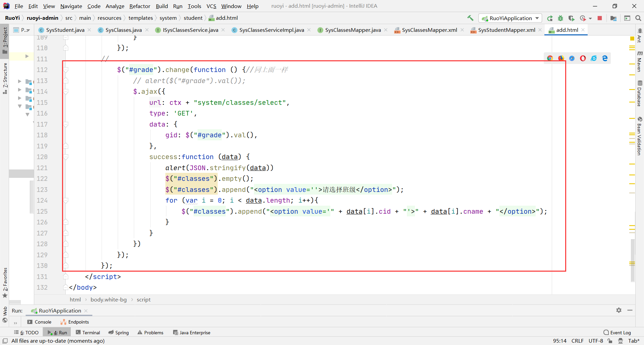Toggle read-only lock icon in status bar
This screenshot has width=644, height=345.
pyautogui.click(x=610, y=341)
